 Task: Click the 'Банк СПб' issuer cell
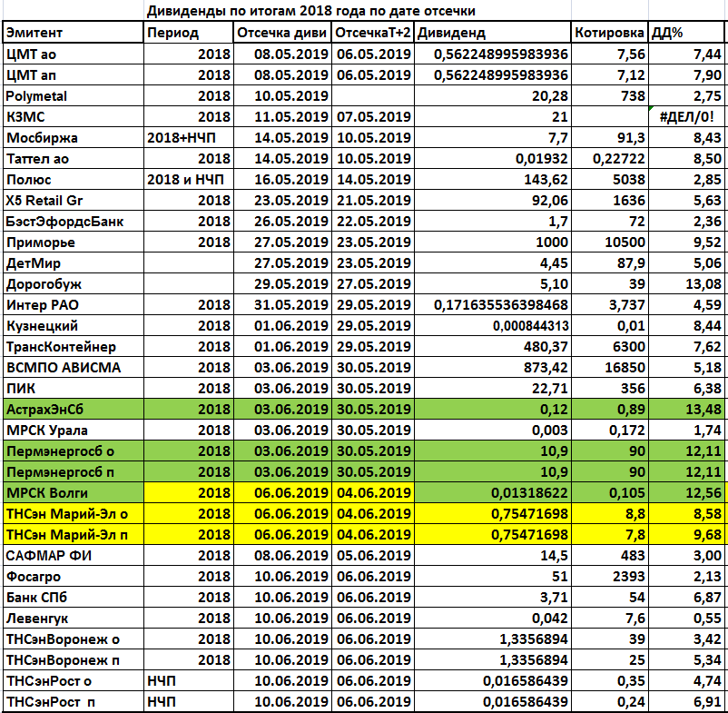(74, 598)
